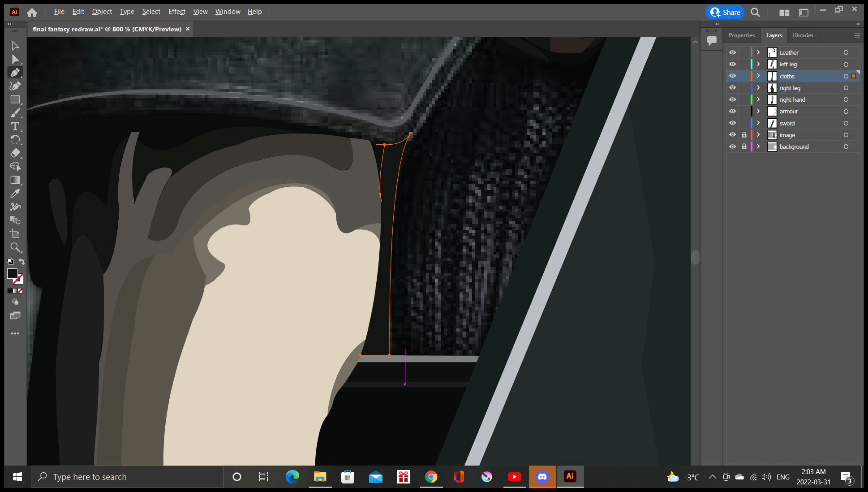Activate the Type tool
Screen dimensions: 868x492
tap(15, 126)
